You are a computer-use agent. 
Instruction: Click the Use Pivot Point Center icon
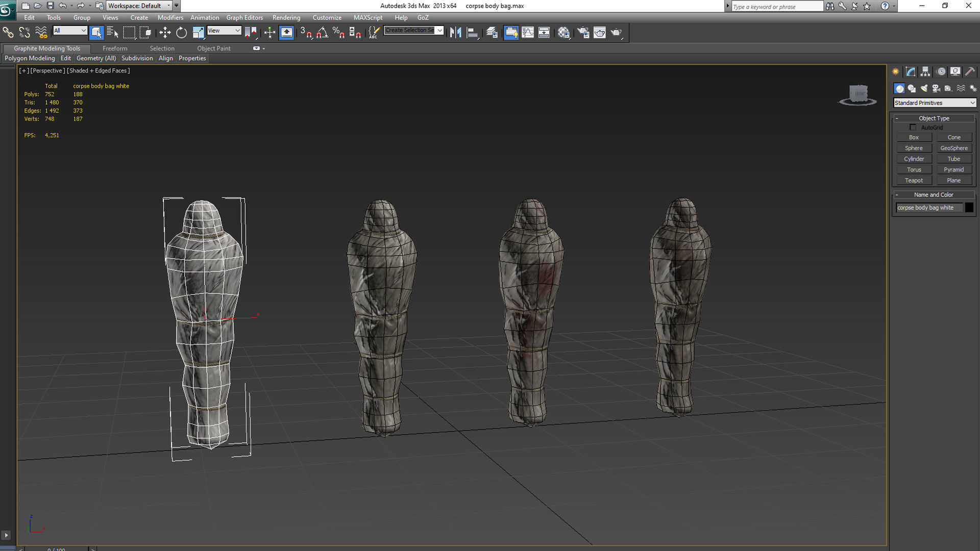tap(251, 33)
